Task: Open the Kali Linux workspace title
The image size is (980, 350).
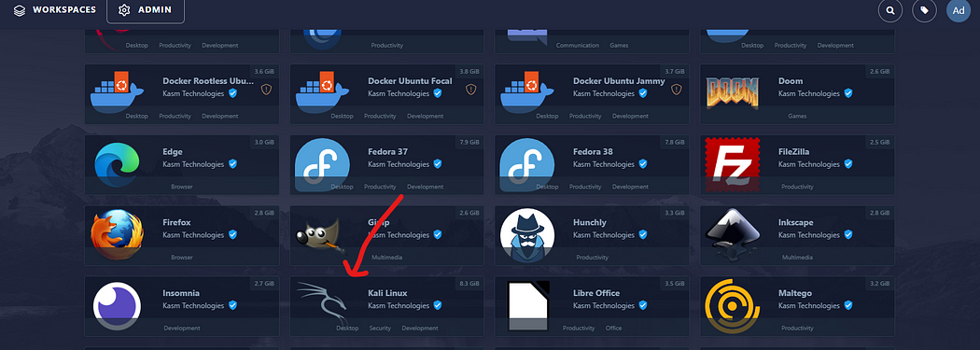Action: point(387,293)
